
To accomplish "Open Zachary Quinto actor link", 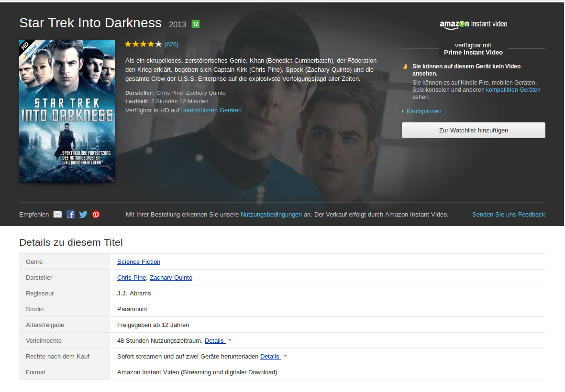I will tap(171, 278).
